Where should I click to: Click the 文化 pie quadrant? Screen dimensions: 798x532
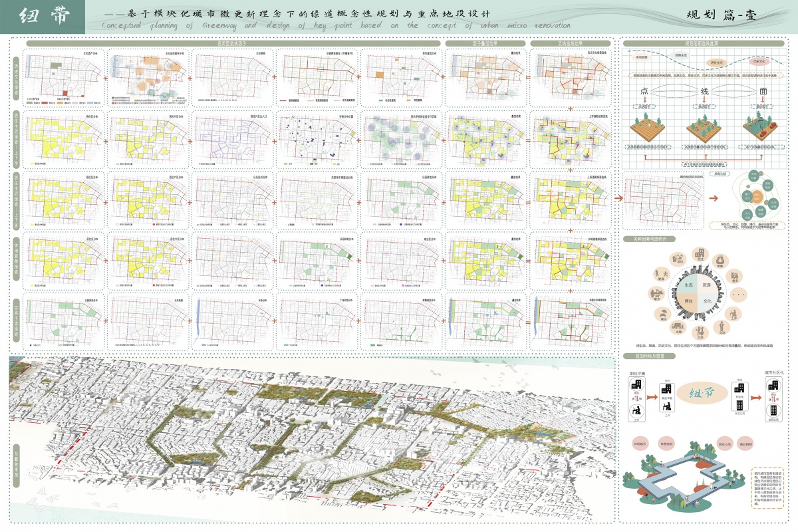[709, 303]
